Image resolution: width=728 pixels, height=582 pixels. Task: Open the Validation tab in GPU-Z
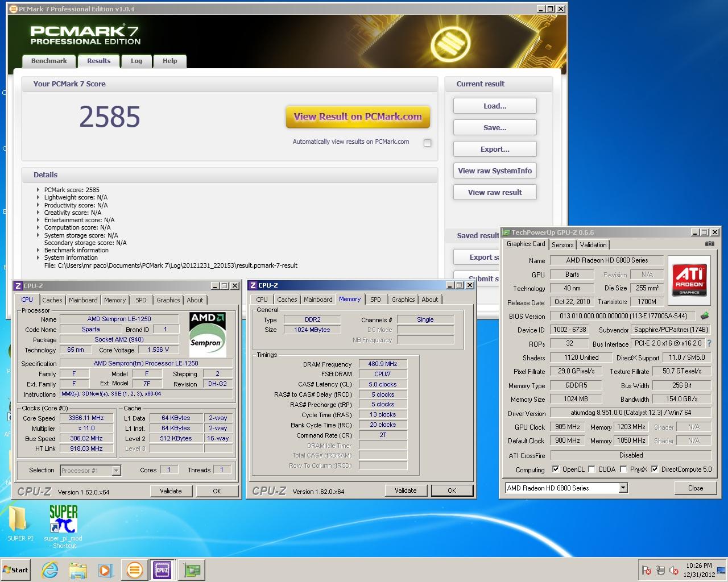click(593, 245)
